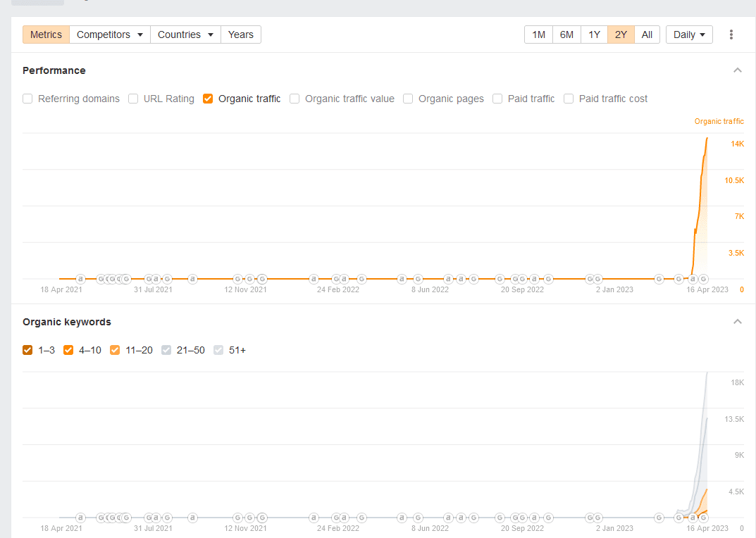Switch to the Years tab
The width and height of the screenshot is (756, 538).
(x=240, y=35)
